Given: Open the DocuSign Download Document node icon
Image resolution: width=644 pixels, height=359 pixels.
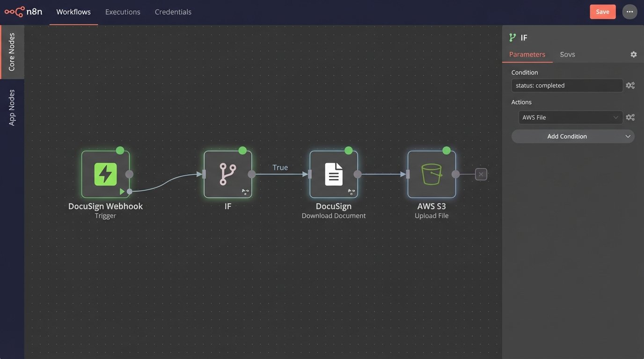Looking at the screenshot, I should [x=334, y=173].
